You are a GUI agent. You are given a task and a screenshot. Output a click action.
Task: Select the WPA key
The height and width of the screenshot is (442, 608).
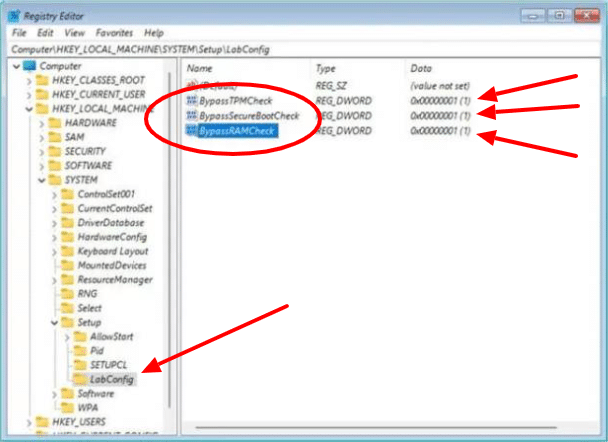pyautogui.click(x=88, y=408)
